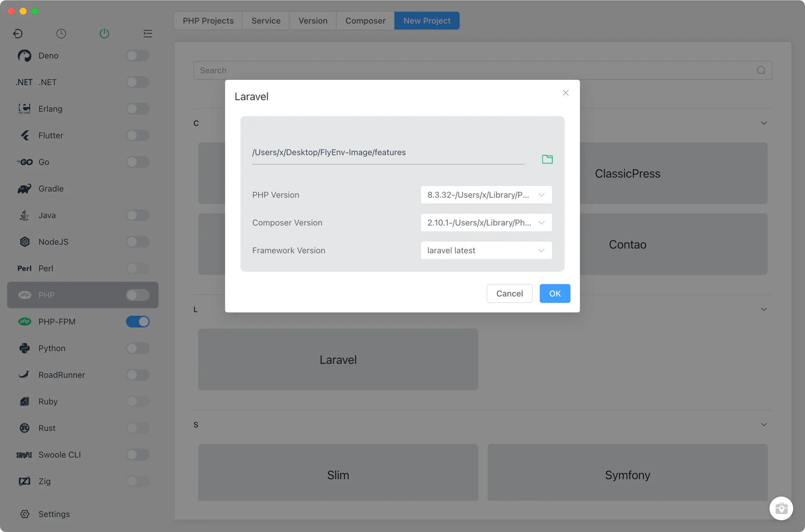
Task: Choose the Laravel project card
Action: [338, 360]
